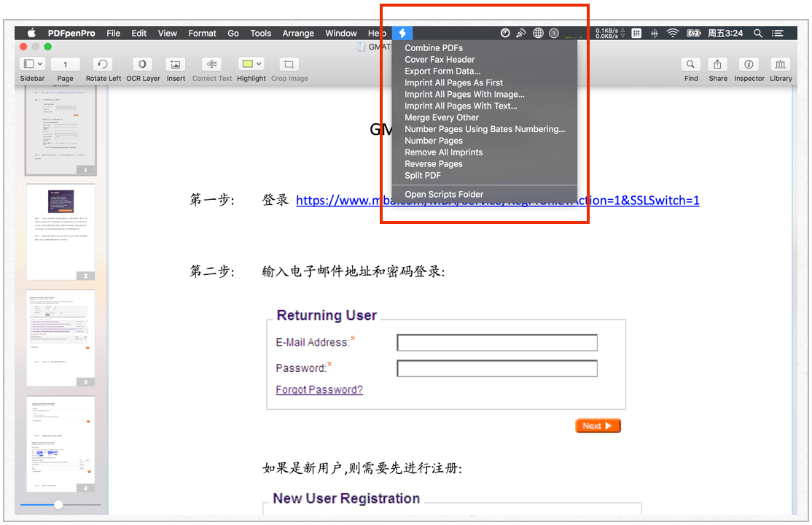Open the Apple menu
The height and width of the screenshot is (525, 812).
31,33
